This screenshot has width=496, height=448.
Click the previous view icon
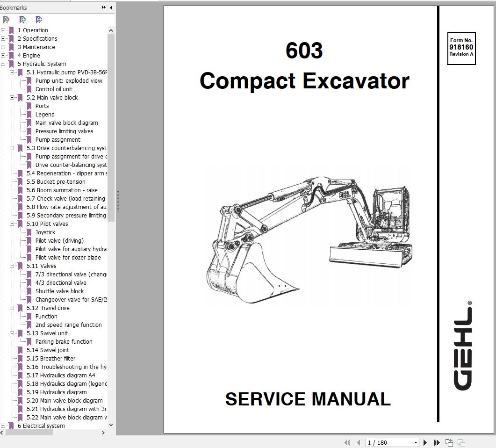[449, 442]
